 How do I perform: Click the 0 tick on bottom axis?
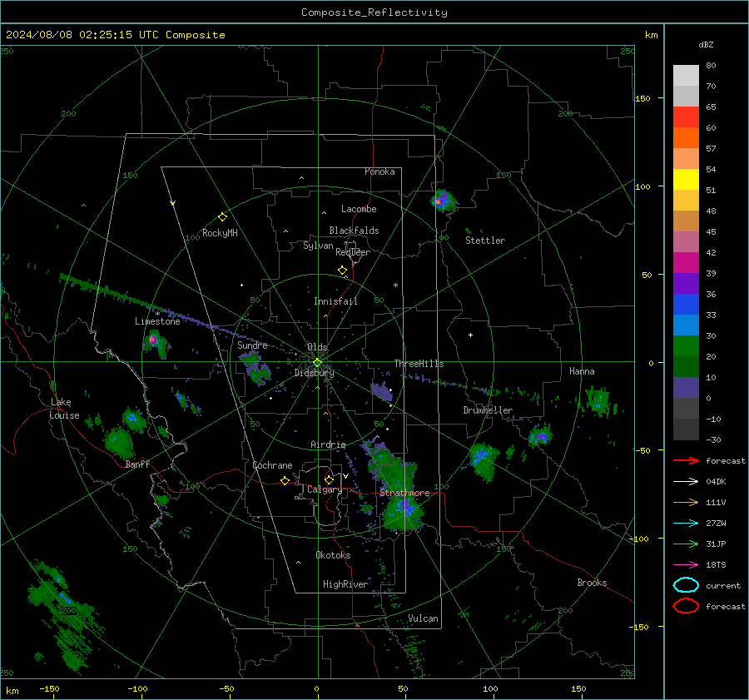pyautogui.click(x=316, y=688)
